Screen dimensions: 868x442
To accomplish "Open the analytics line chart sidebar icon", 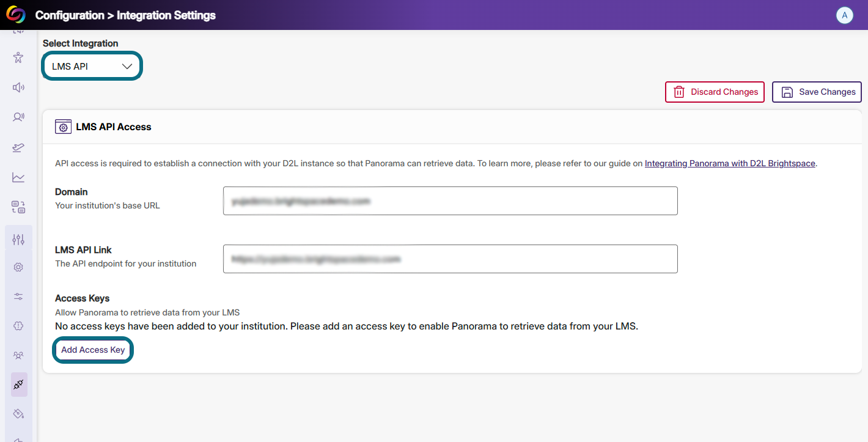I will (18, 177).
